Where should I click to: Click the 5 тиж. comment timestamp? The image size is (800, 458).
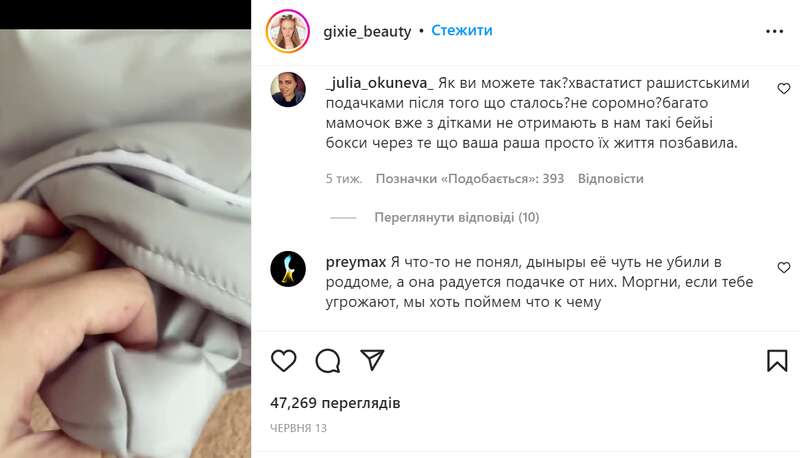coord(343,179)
